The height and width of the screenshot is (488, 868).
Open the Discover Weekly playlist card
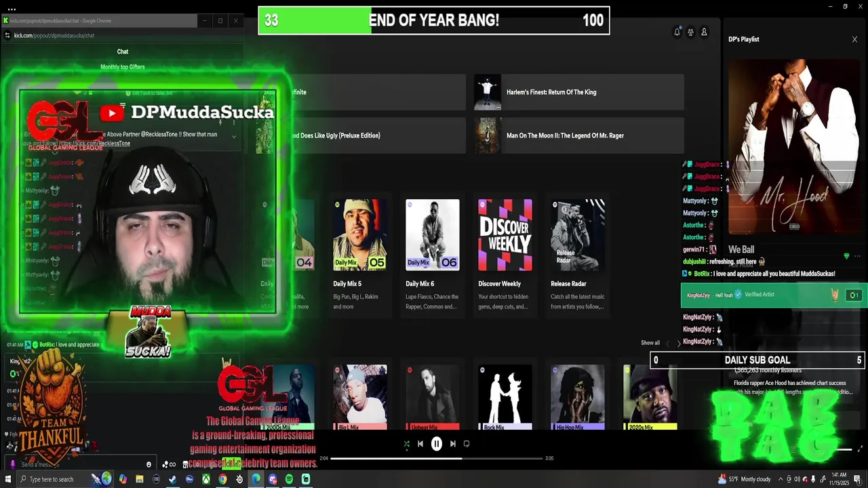(x=505, y=256)
